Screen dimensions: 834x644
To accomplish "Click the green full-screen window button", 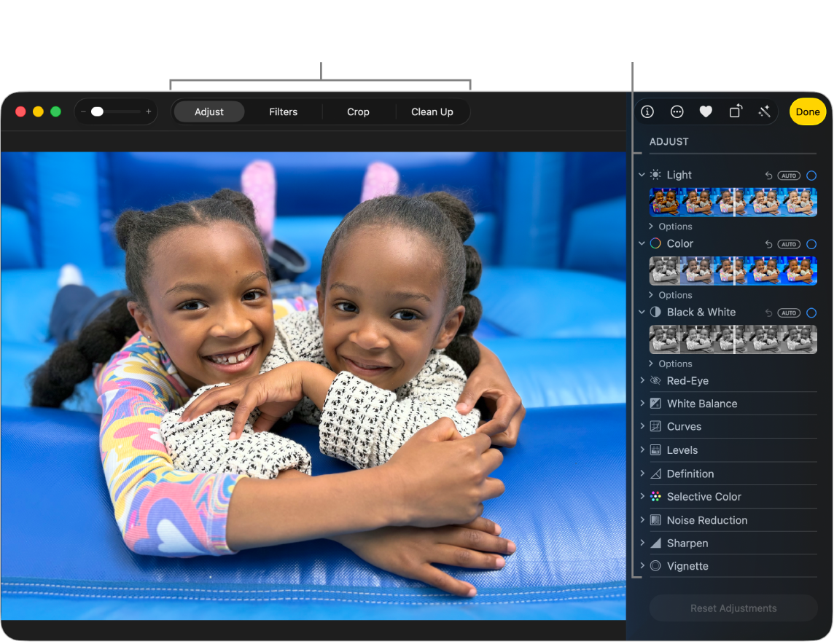I will pyautogui.click(x=56, y=111).
